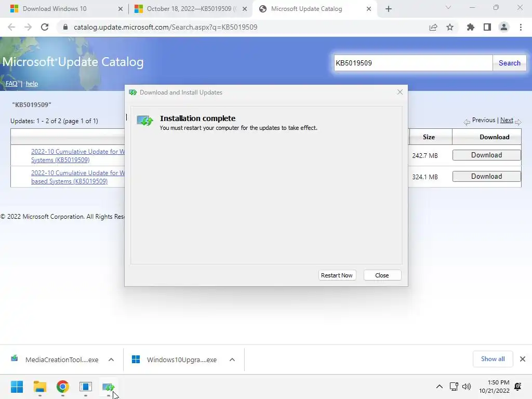Open first 2022-10 Cumulative Update link
The image size is (532, 399).
(x=78, y=156)
